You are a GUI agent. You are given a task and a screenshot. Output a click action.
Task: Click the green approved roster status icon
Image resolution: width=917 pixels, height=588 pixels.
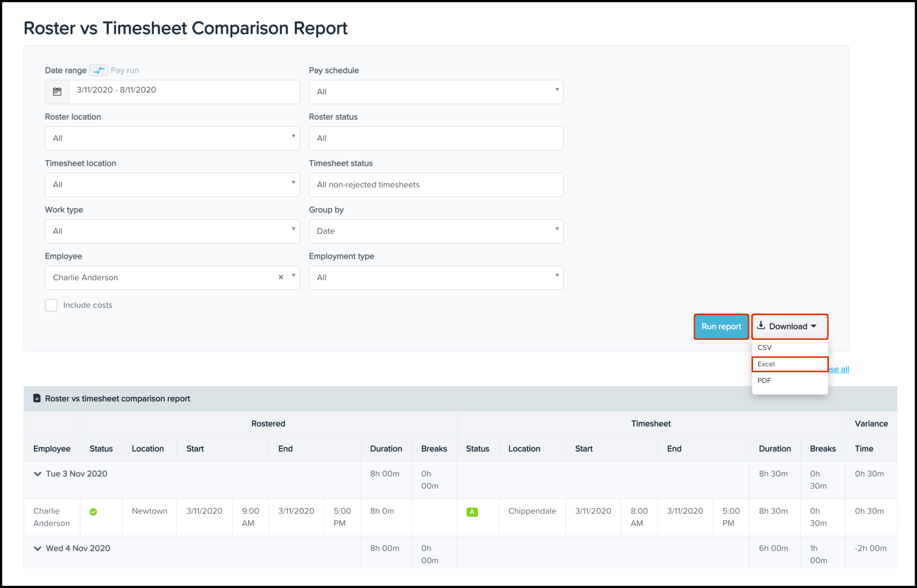[93, 512]
